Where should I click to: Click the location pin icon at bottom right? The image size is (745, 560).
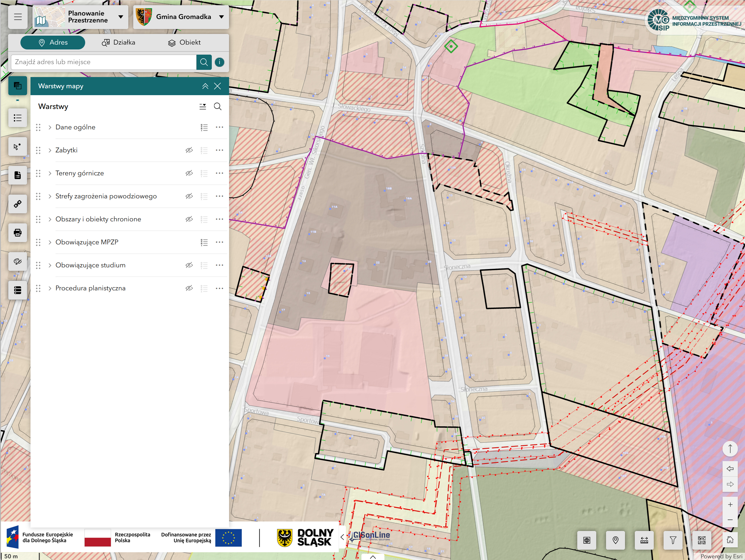(615, 540)
